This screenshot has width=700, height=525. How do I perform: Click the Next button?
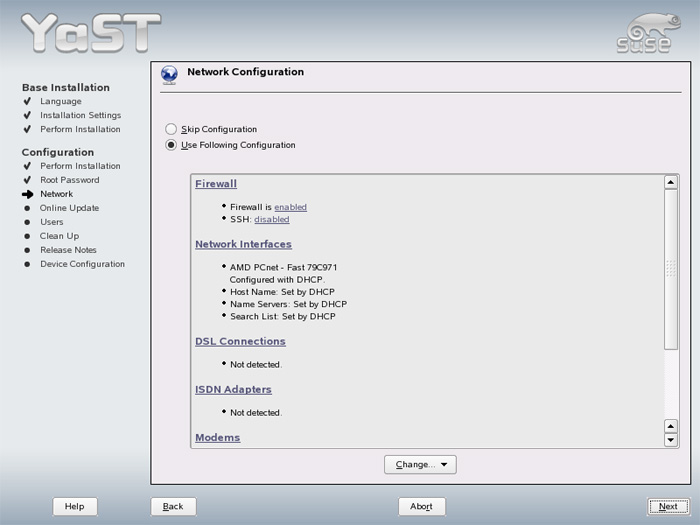(668, 506)
